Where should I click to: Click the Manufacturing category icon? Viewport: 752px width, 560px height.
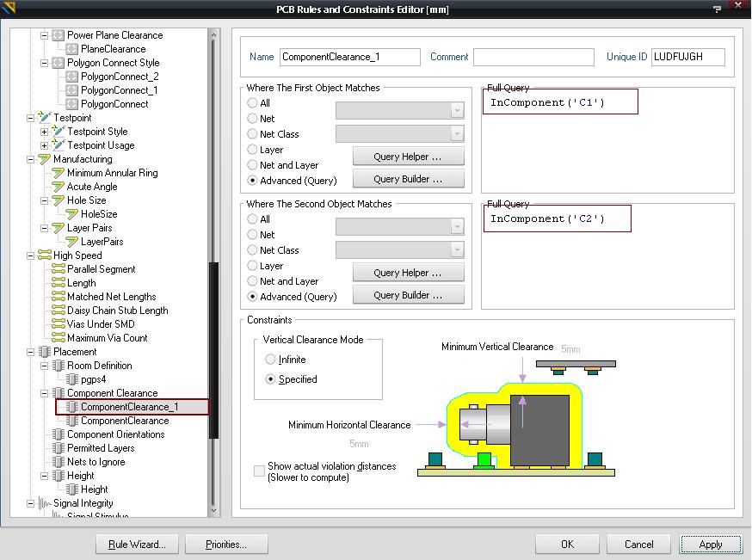[x=44, y=159]
